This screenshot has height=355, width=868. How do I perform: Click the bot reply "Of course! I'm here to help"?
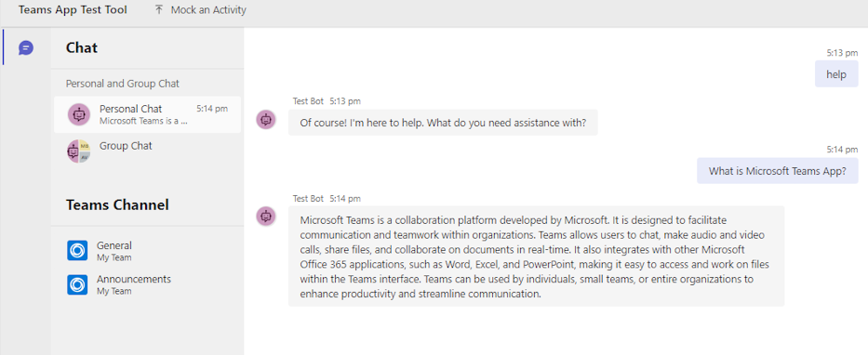click(x=443, y=123)
